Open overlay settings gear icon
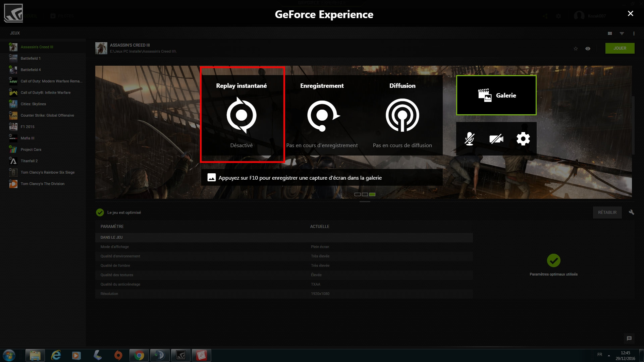The image size is (644, 362). (x=523, y=139)
